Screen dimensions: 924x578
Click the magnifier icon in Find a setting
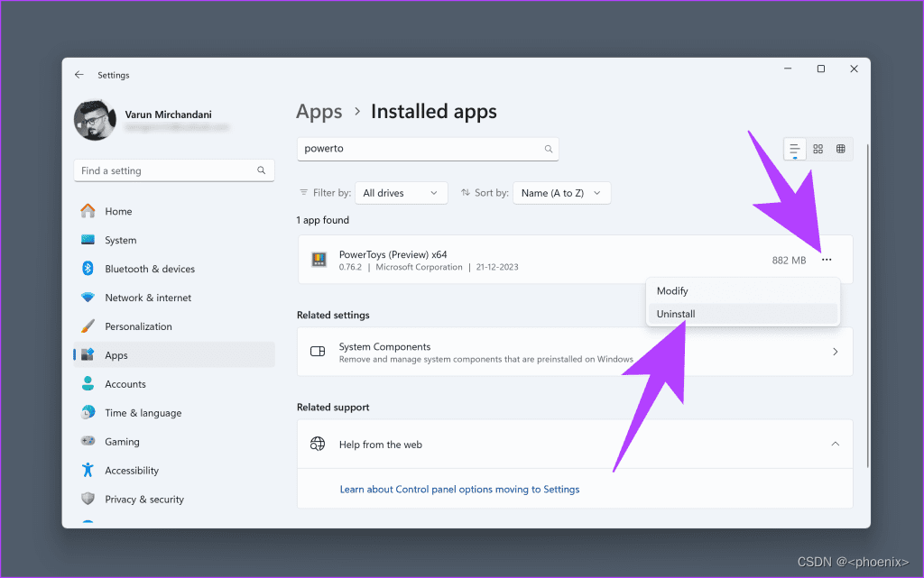click(x=261, y=170)
